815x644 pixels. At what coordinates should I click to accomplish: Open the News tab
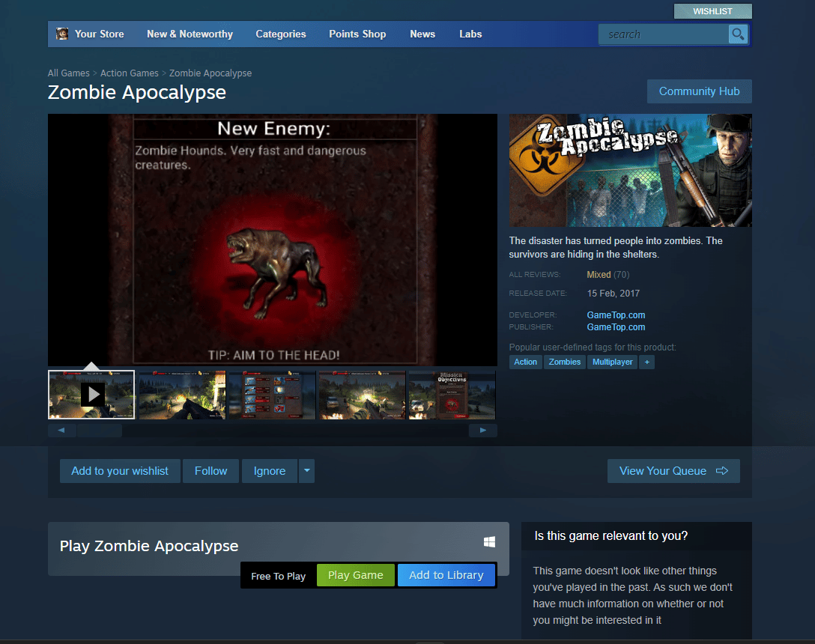coord(422,34)
